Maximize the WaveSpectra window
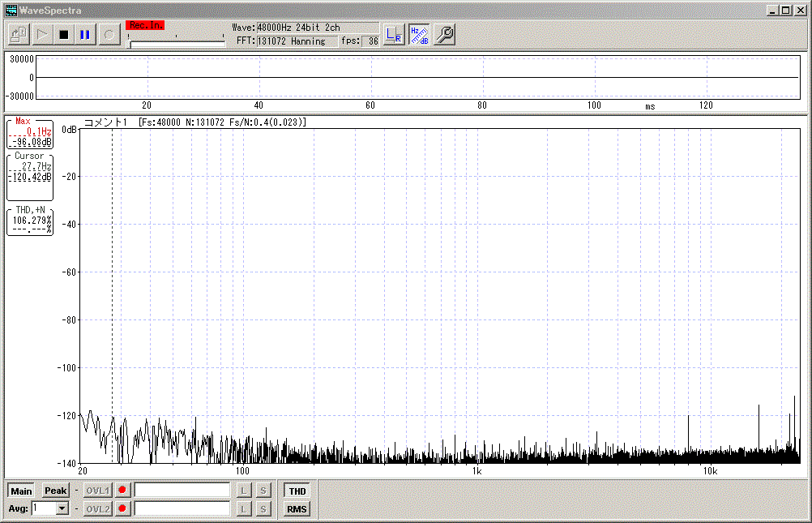Screen dimensions: 812x523 (786, 11)
